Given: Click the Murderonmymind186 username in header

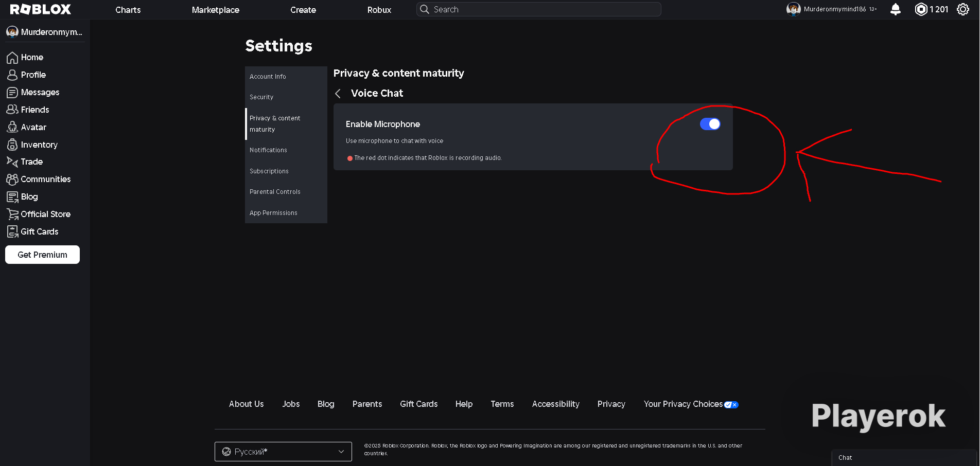Looking at the screenshot, I should click(835, 9).
